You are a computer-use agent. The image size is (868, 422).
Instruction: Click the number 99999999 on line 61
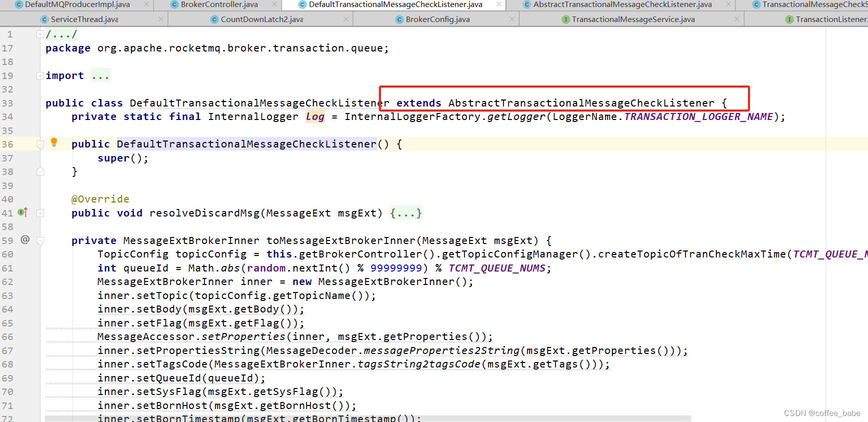pos(396,268)
